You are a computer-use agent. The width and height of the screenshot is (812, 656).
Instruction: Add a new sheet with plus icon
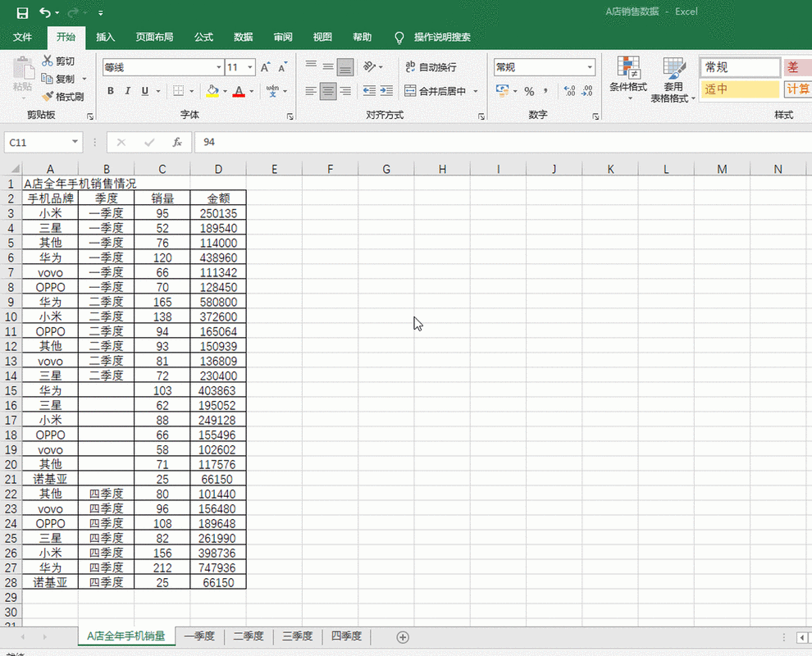pyautogui.click(x=402, y=636)
